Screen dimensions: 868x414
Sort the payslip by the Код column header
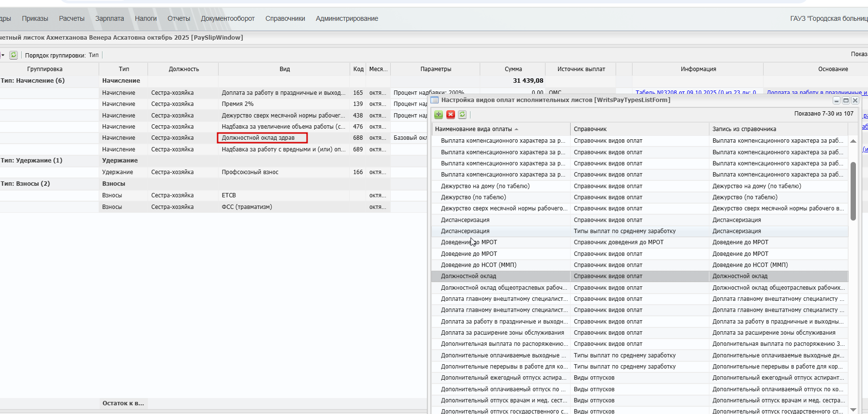coord(358,69)
